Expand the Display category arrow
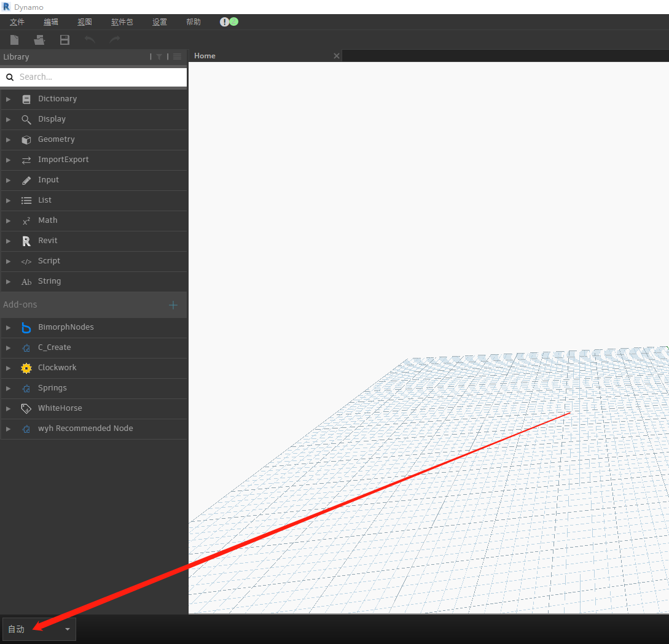 8,120
